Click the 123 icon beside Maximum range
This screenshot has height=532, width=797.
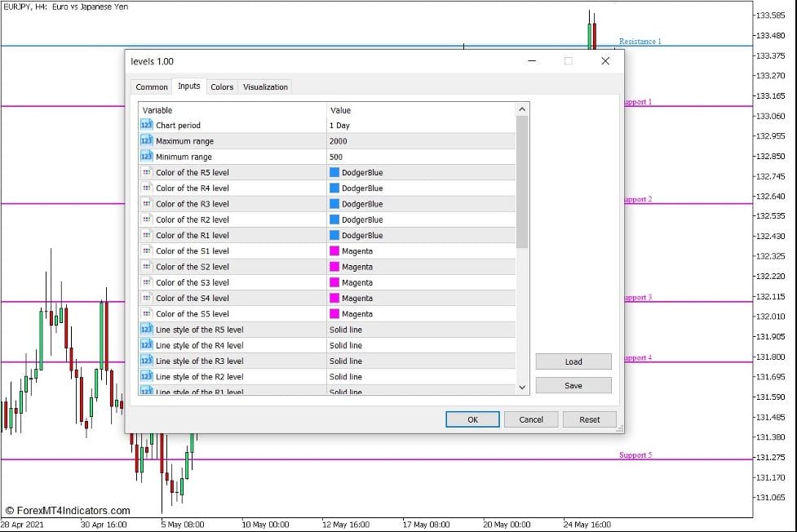[x=146, y=140]
